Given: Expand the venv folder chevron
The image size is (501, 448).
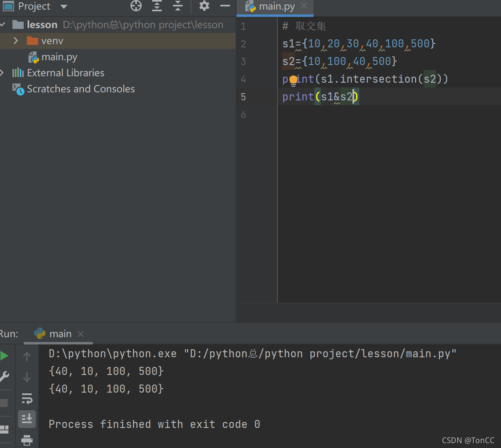Looking at the screenshot, I should pos(16,41).
